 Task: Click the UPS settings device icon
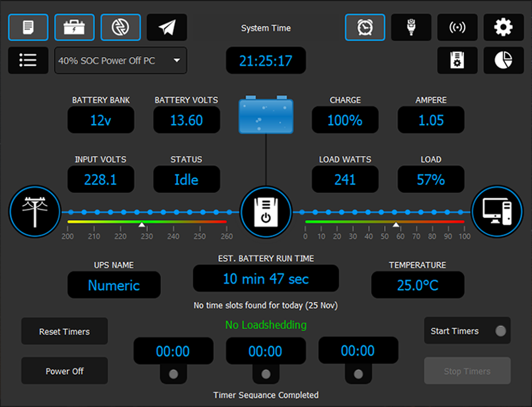[457, 60]
